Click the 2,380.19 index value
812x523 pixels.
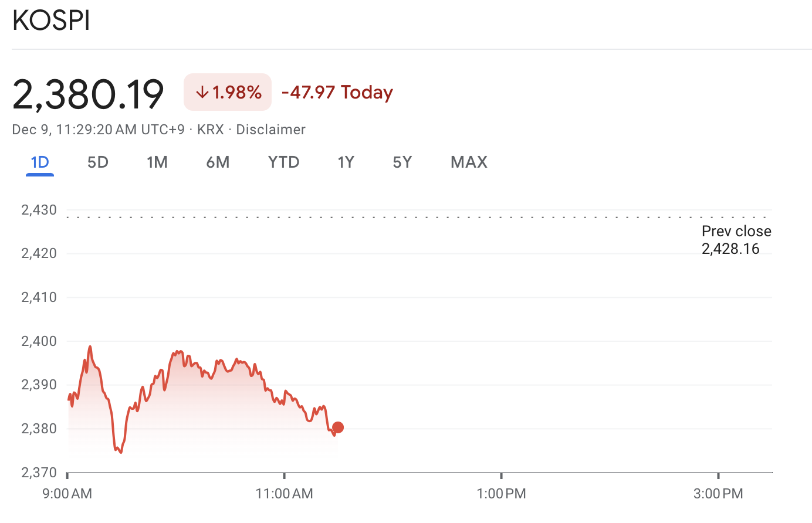(88, 94)
